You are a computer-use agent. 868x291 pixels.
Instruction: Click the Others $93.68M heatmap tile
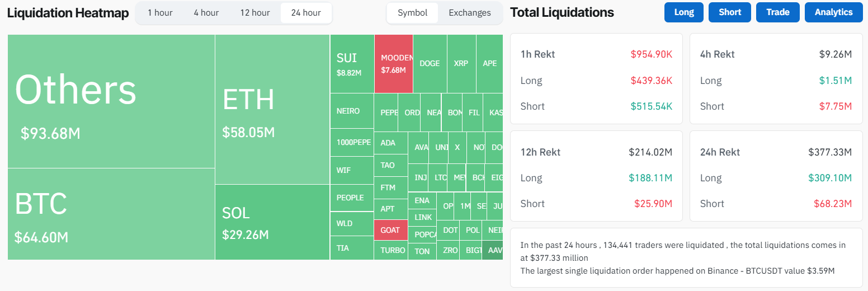[111, 101]
